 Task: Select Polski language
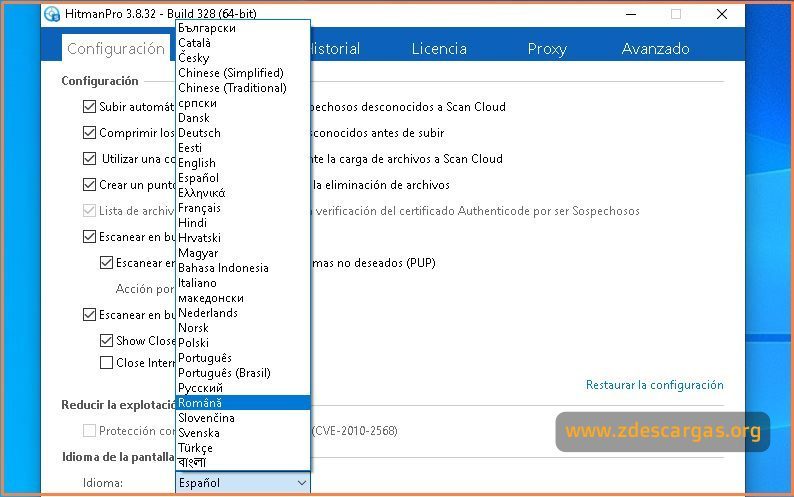pyautogui.click(x=243, y=343)
